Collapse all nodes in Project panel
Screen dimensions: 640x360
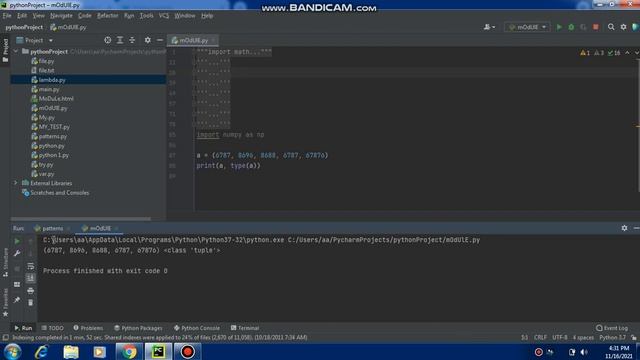(x=132, y=40)
